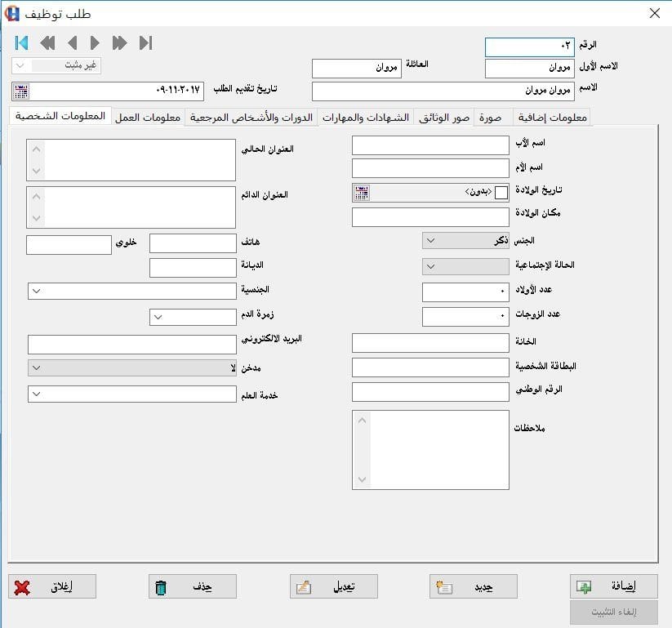Click the مكان الولادة input field
This screenshot has height=628, width=672.
click(x=430, y=217)
